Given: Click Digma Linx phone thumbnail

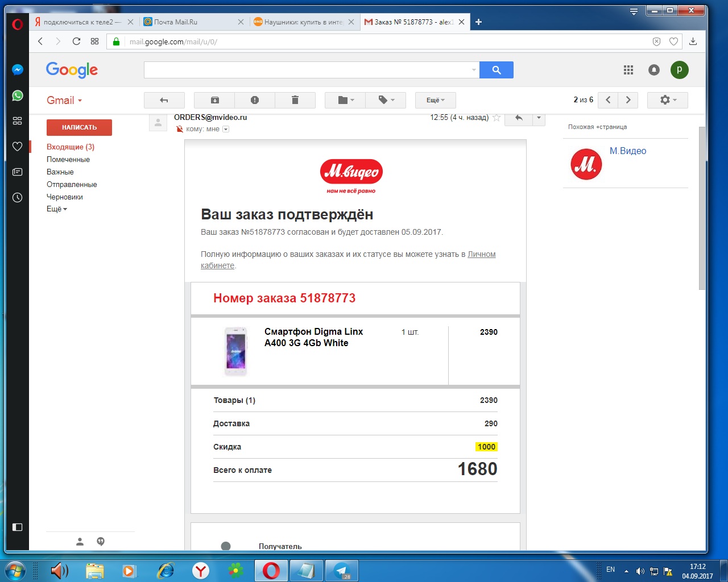Looking at the screenshot, I should [x=235, y=352].
